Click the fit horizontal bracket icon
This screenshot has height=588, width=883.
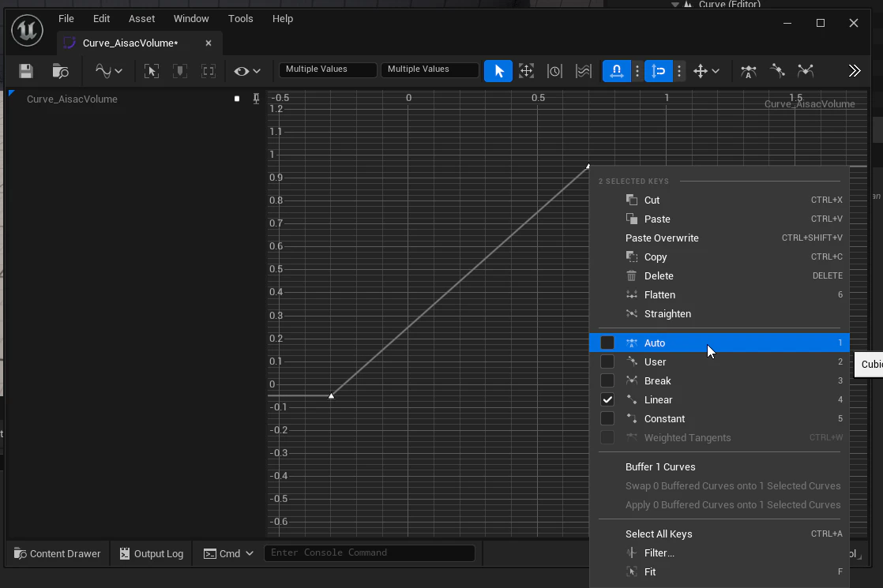tap(209, 71)
